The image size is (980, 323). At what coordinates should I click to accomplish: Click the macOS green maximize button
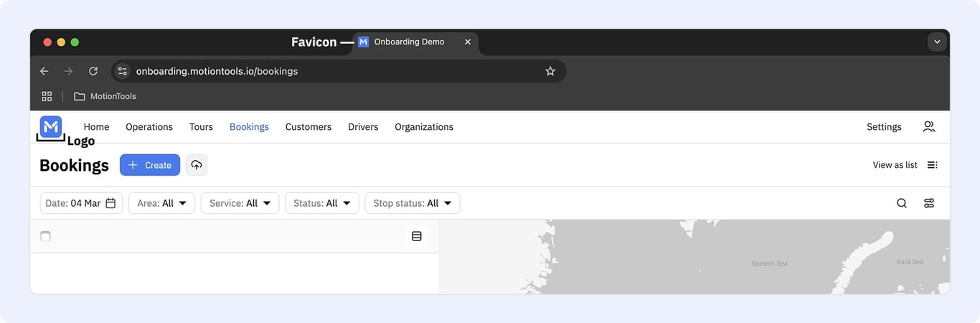[75, 42]
